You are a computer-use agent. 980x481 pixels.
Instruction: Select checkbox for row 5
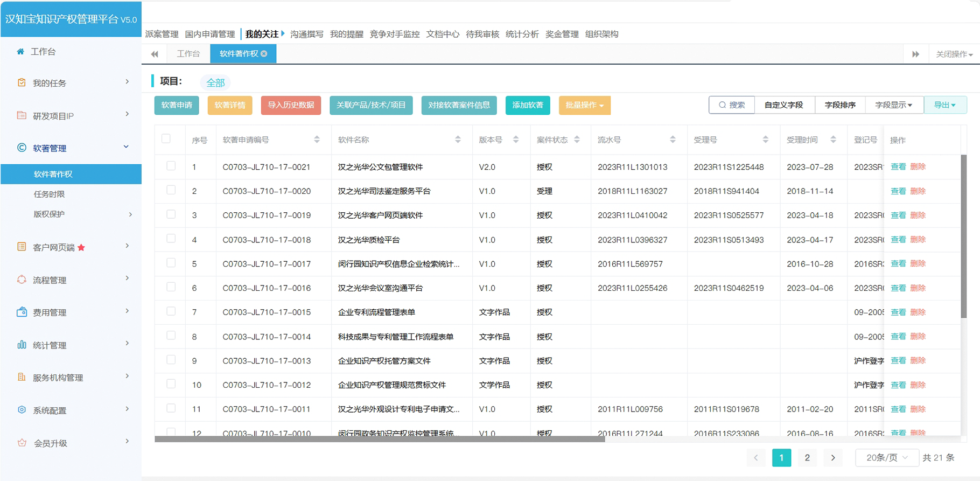pos(171,263)
